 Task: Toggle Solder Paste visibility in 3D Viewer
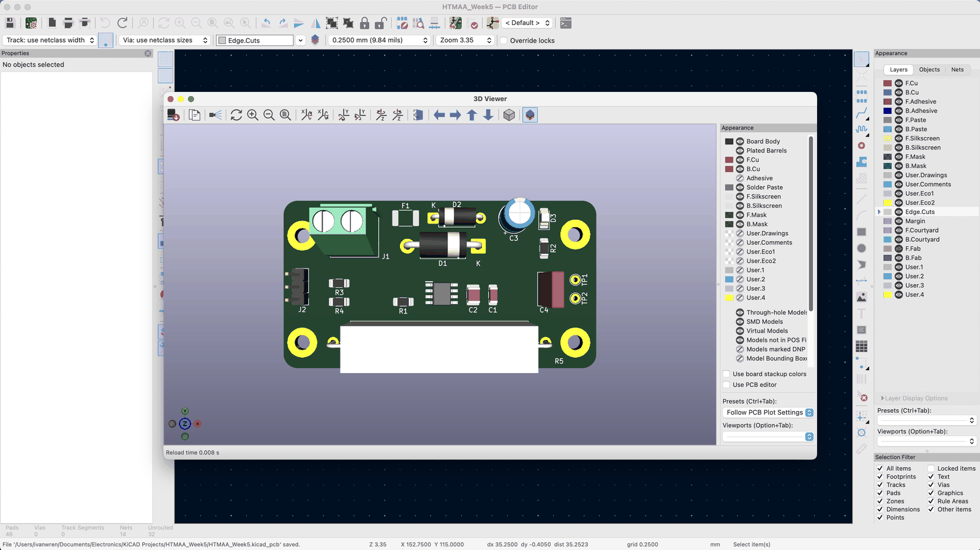tap(740, 187)
